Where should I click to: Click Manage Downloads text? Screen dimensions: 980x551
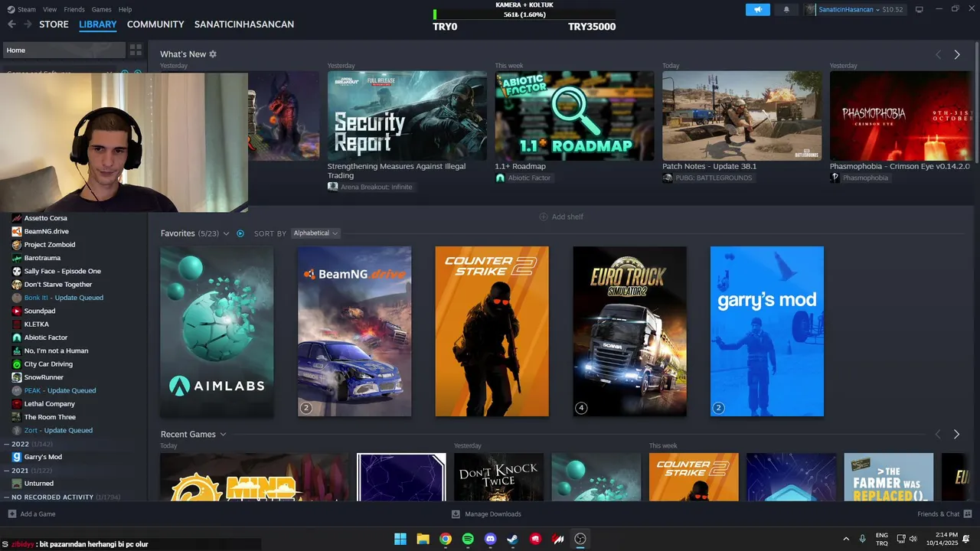pos(493,514)
